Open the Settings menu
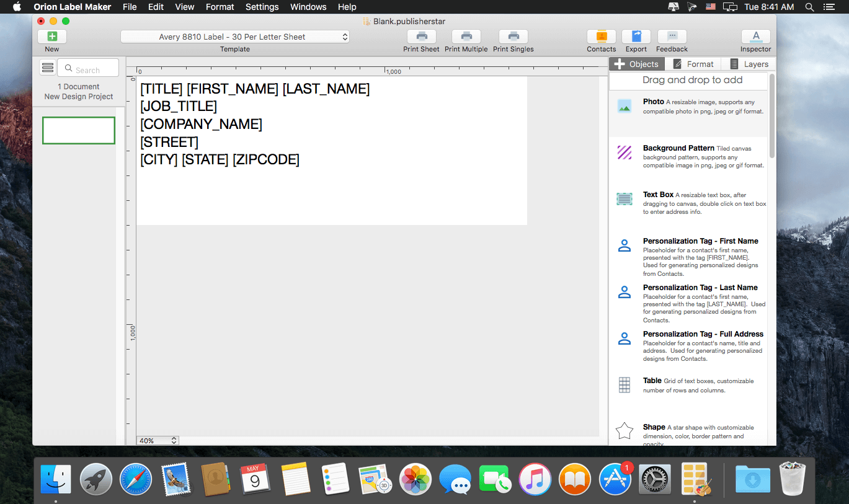This screenshot has height=504, width=849. pyautogui.click(x=262, y=7)
